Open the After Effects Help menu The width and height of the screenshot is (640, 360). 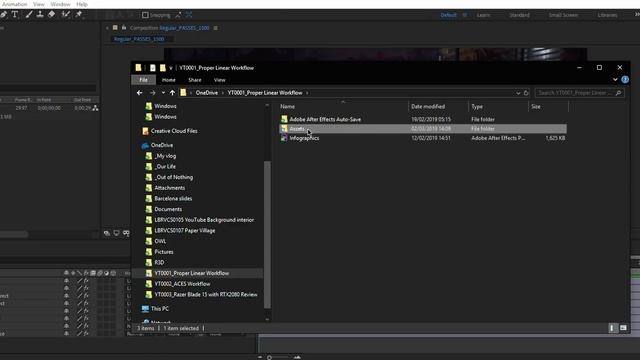(x=82, y=4)
